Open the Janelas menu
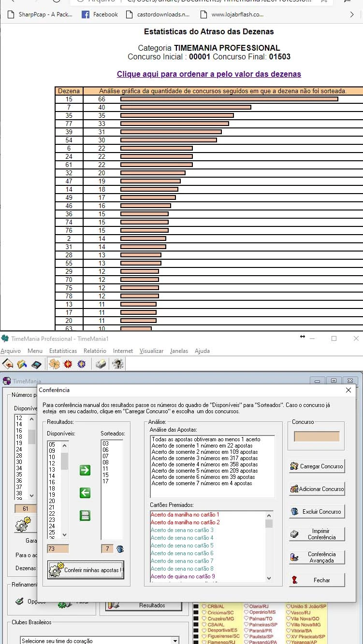The width and height of the screenshot is (363, 644). point(179,351)
